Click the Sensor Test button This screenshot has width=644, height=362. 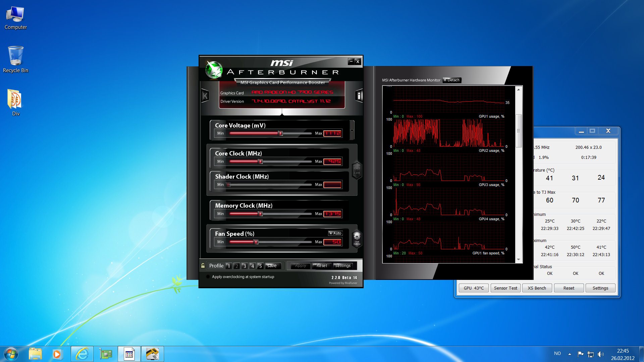tap(505, 288)
